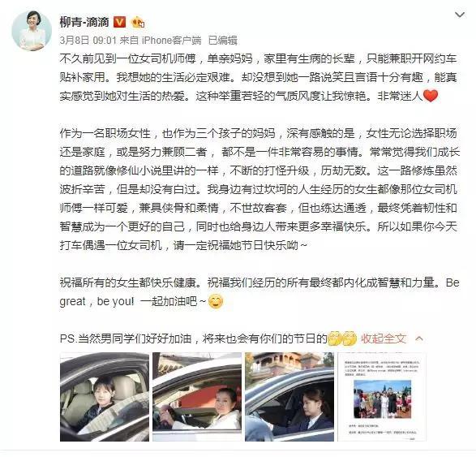
Task: Open the post options chevron menu
Action: pyautogui.click(x=460, y=15)
